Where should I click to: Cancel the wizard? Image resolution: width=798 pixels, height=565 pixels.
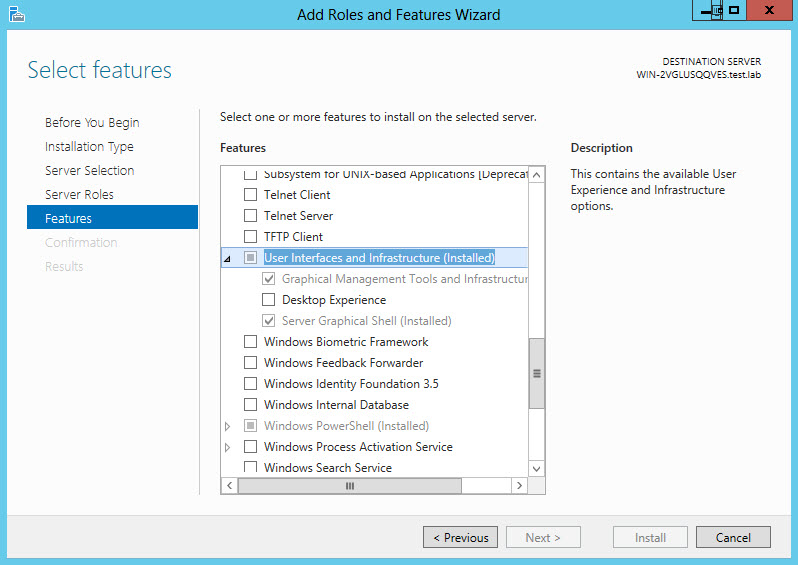pos(733,537)
